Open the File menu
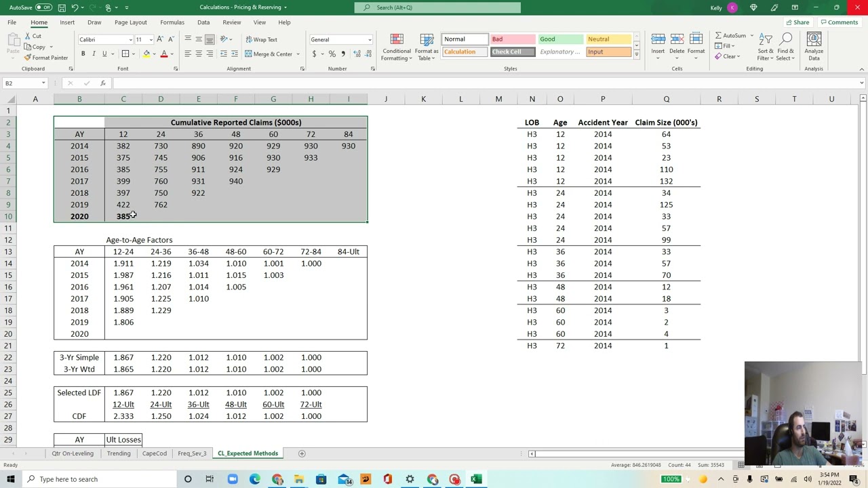This screenshot has height=488, width=868. [12, 22]
